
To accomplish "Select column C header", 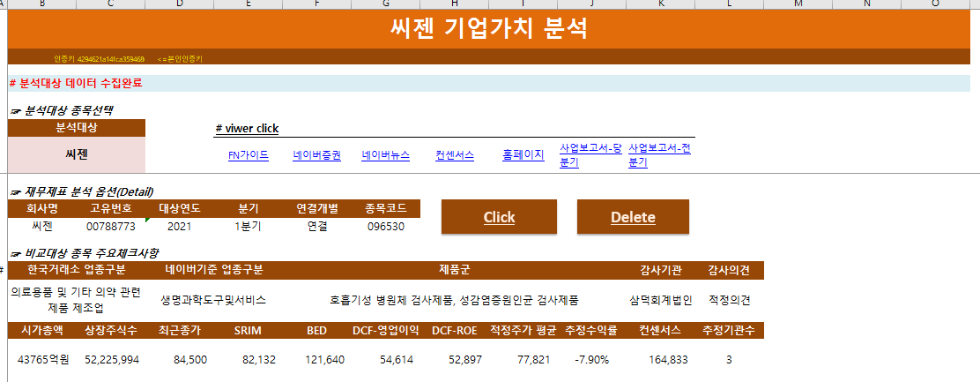I will 111,4.
